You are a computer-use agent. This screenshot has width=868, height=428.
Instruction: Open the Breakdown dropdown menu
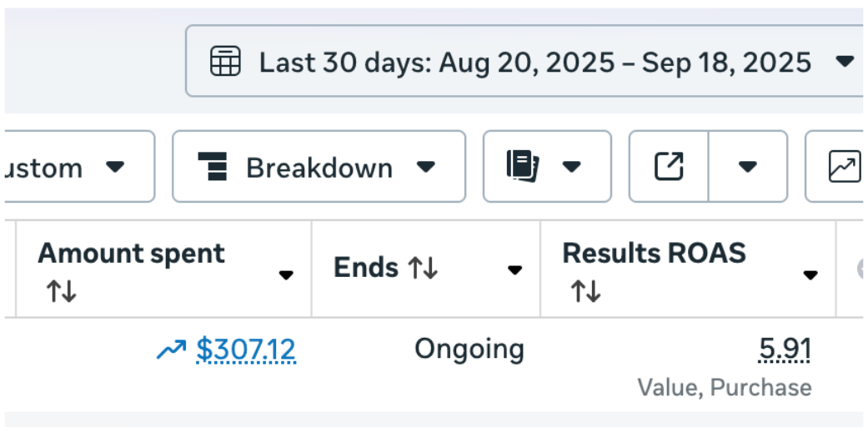(x=319, y=167)
